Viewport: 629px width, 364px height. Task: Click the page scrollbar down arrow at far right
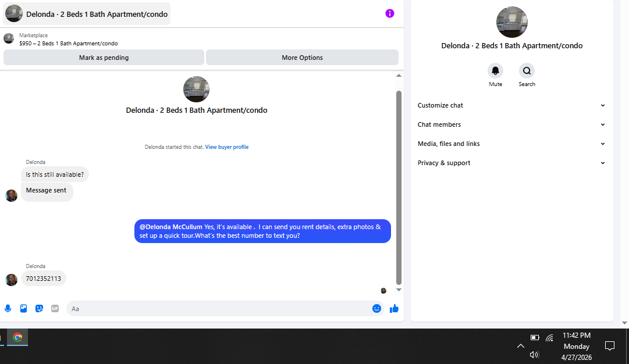click(x=624, y=323)
